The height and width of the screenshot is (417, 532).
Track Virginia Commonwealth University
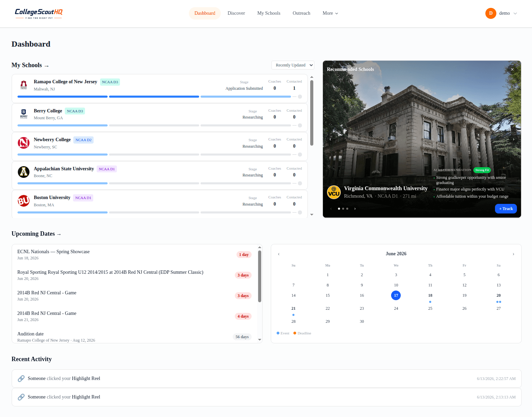(x=506, y=209)
